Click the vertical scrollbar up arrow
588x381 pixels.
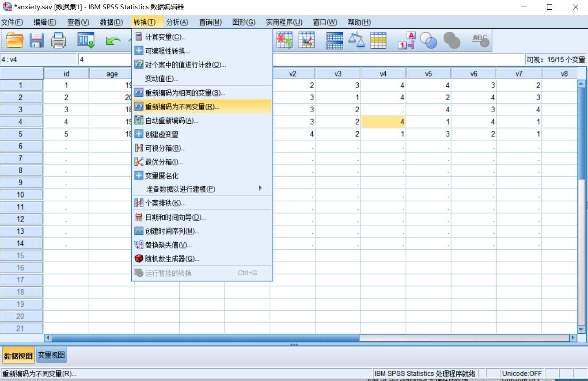click(x=582, y=83)
